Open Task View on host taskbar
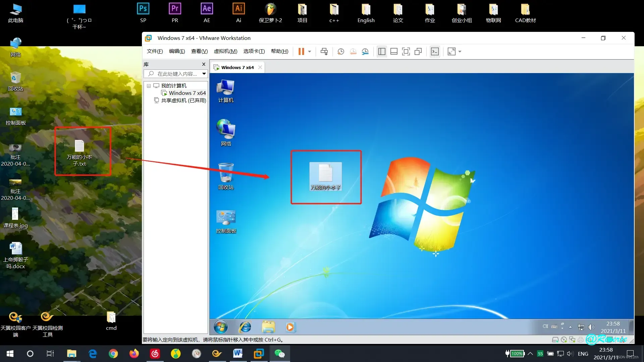The image size is (644, 362). 50,353
